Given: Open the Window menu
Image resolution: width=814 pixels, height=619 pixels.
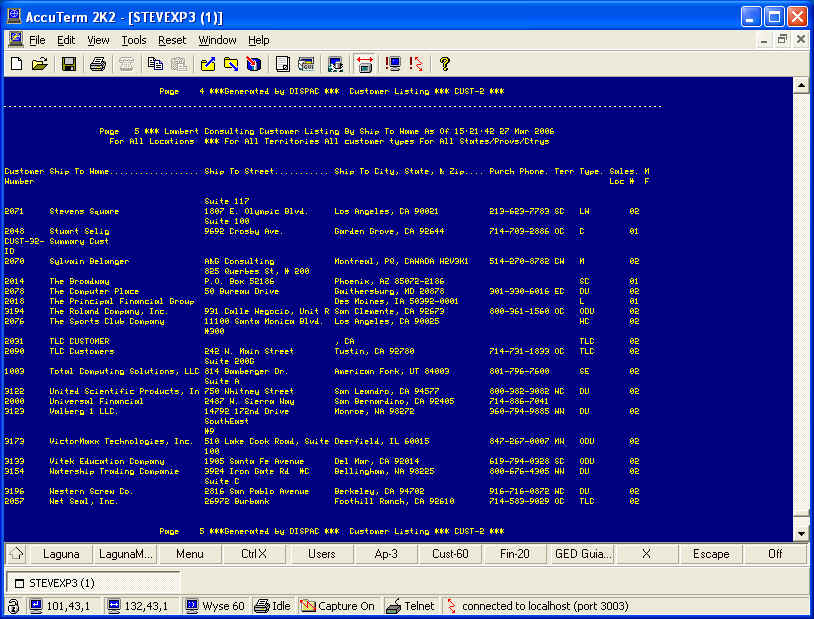Looking at the screenshot, I should click(x=217, y=40).
